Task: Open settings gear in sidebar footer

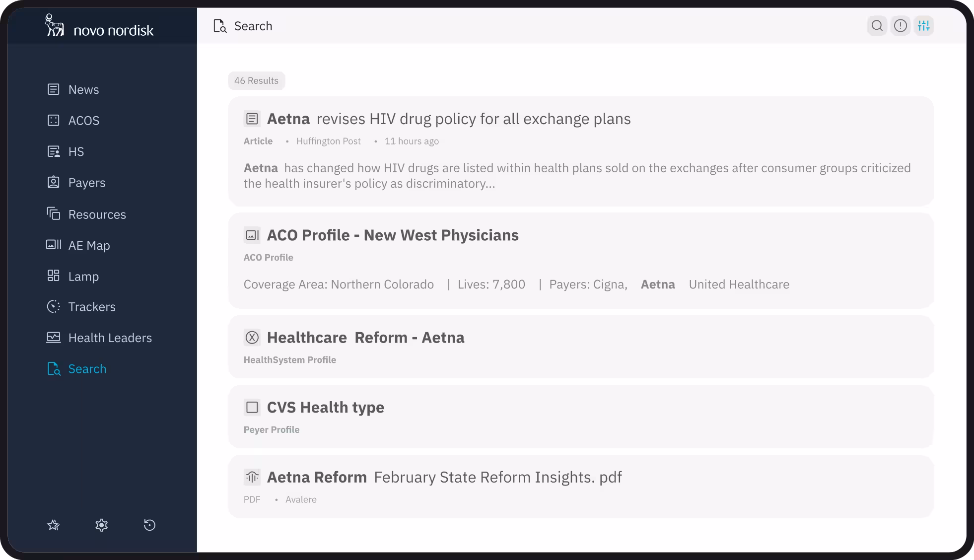Action: tap(102, 525)
